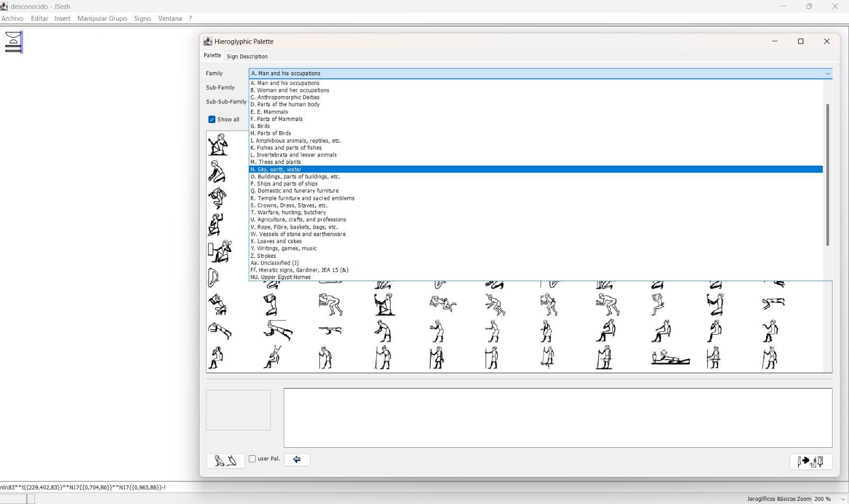Select 'B. Woman and her occupations'

(536, 90)
